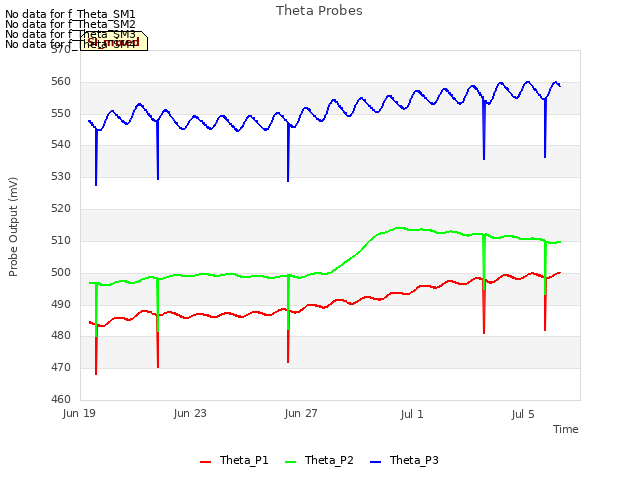640x480 pixels.
Task: Click the 550 y-axis tick value
Action: coord(61,113)
